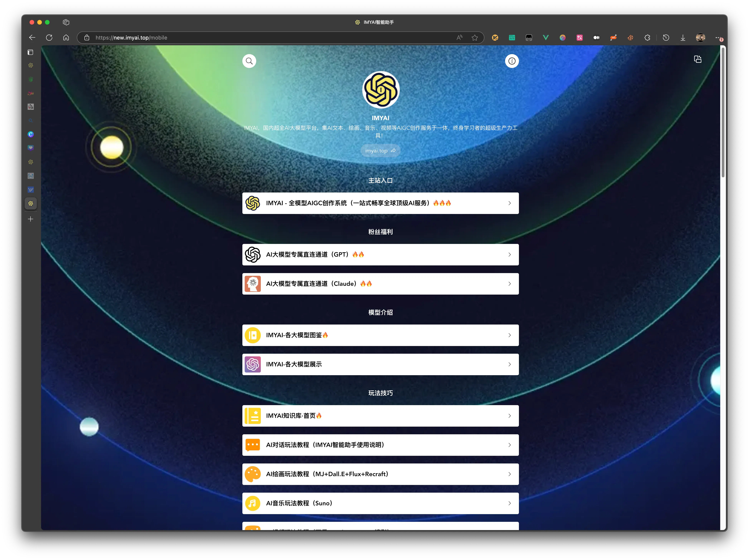The image size is (749, 560).
Task: Click the black OpenAI icon on GPT row
Action: [253, 254]
